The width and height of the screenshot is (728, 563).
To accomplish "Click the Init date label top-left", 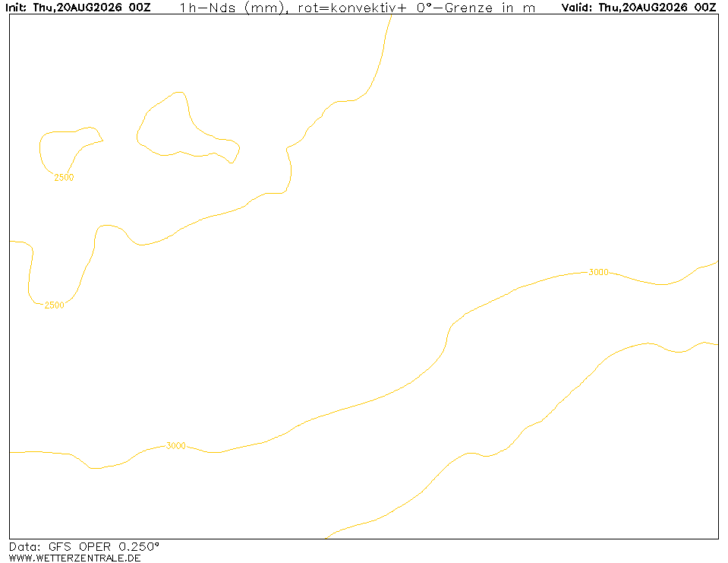I will coord(78,8).
